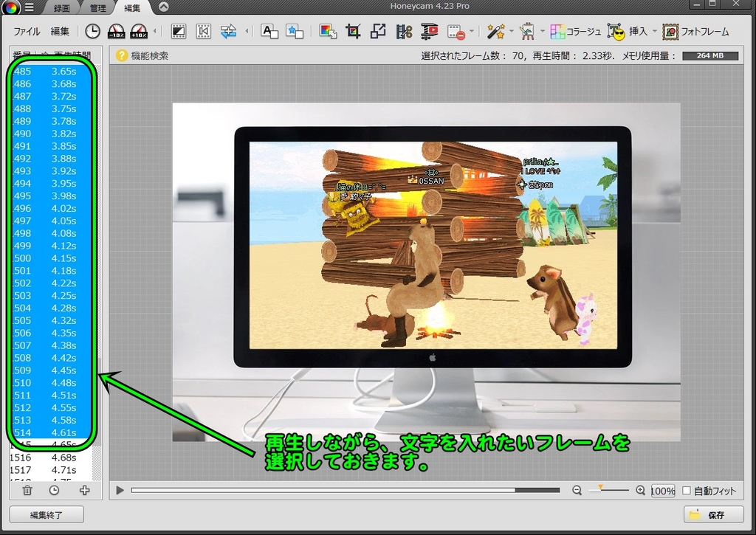The image size is (756, 535).
Task: Click the フォトフレーム photo frame button
Action: click(695, 32)
